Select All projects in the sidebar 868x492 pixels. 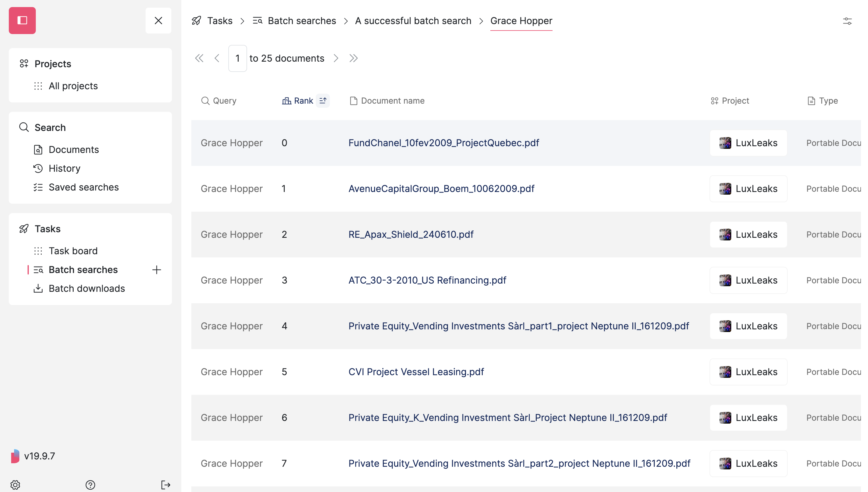pos(73,85)
